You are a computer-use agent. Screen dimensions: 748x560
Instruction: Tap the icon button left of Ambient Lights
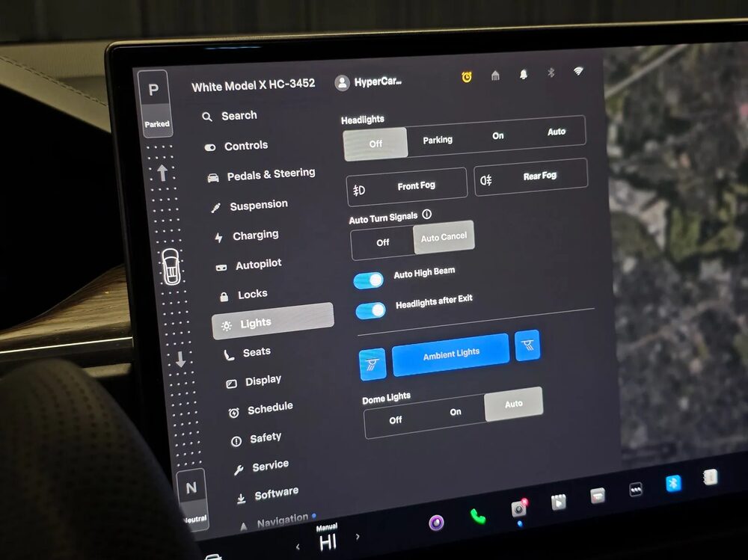point(373,363)
